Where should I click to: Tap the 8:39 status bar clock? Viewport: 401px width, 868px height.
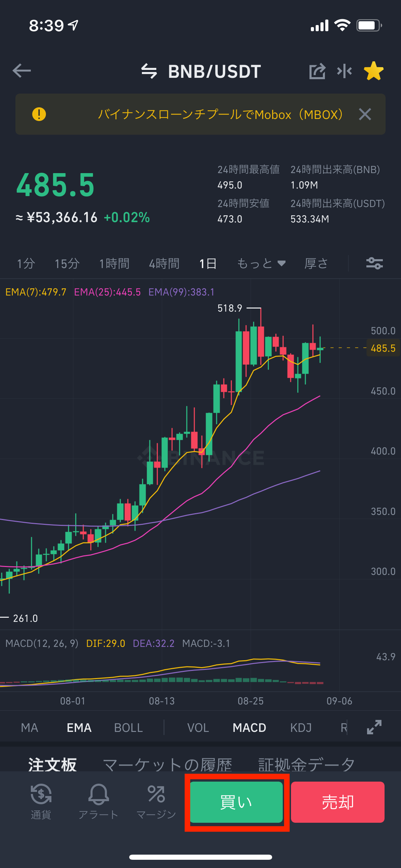point(46,25)
